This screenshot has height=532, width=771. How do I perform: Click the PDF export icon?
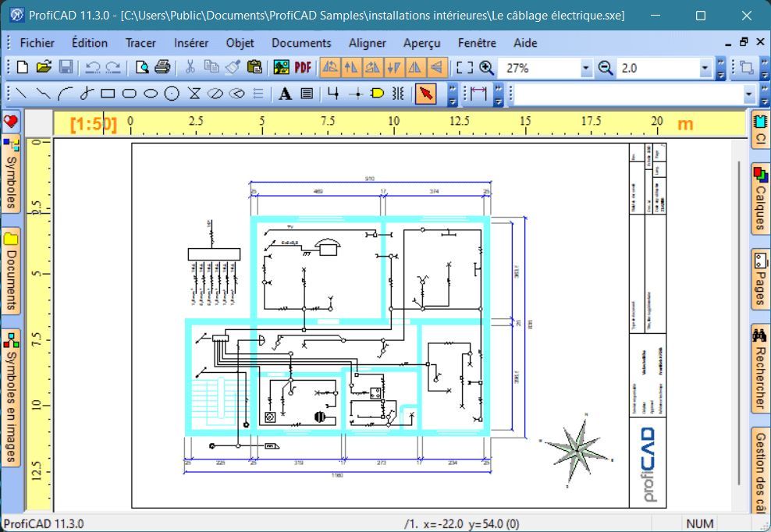(303, 67)
